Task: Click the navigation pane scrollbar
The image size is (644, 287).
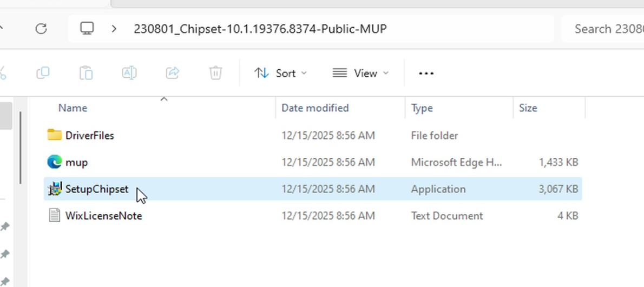Action: (20, 148)
